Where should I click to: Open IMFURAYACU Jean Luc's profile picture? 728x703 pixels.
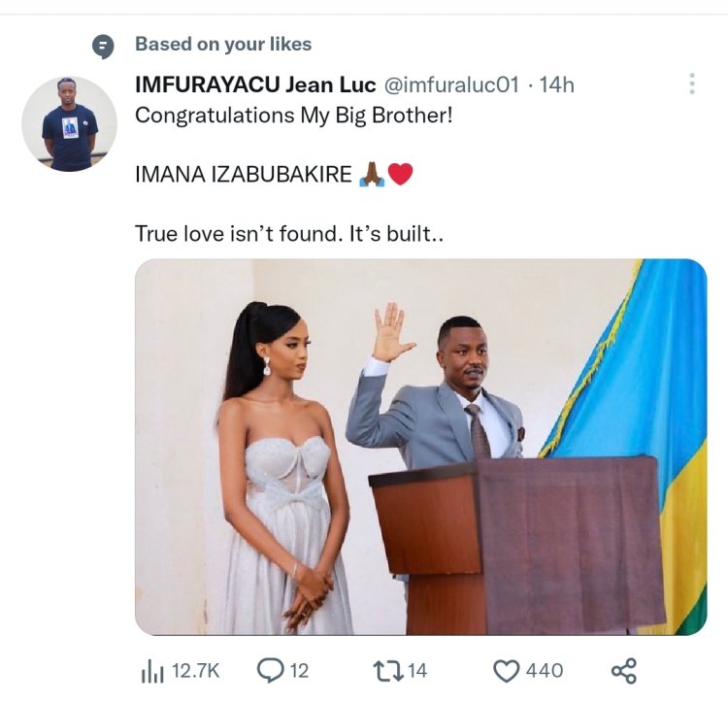point(69,123)
